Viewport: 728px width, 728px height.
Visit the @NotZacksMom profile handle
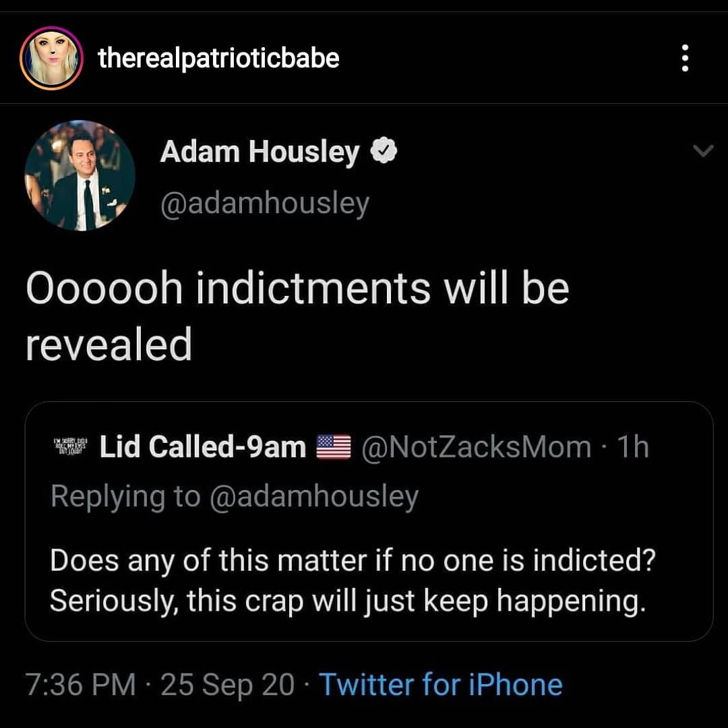pos(477,446)
